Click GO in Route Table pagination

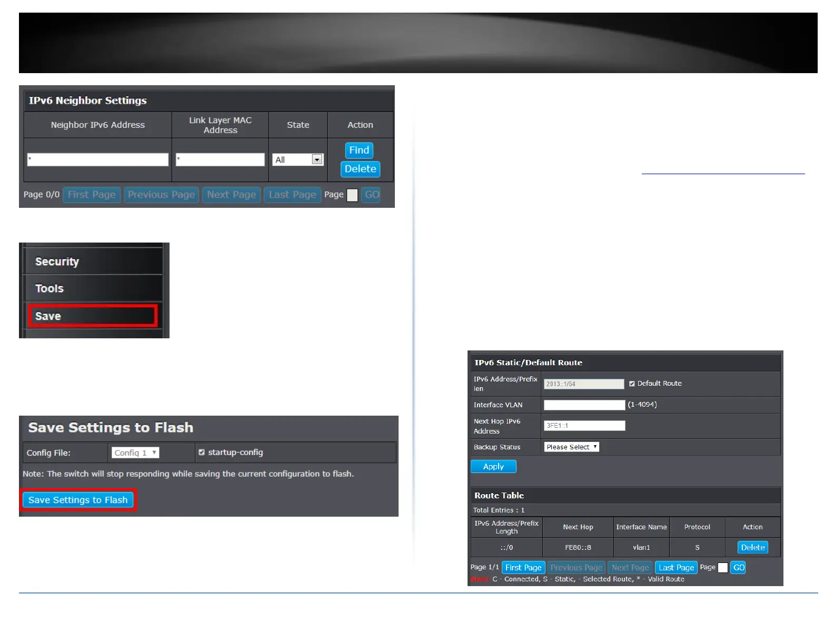point(739,568)
